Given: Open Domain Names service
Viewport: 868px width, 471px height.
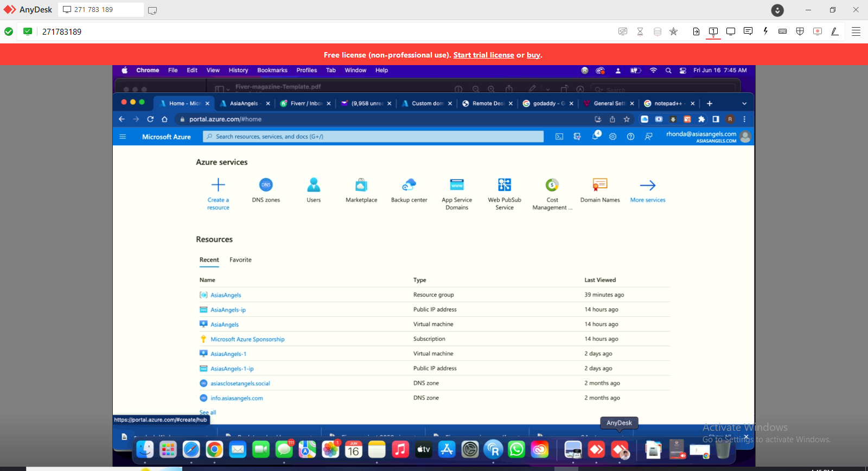Looking at the screenshot, I should (x=600, y=190).
